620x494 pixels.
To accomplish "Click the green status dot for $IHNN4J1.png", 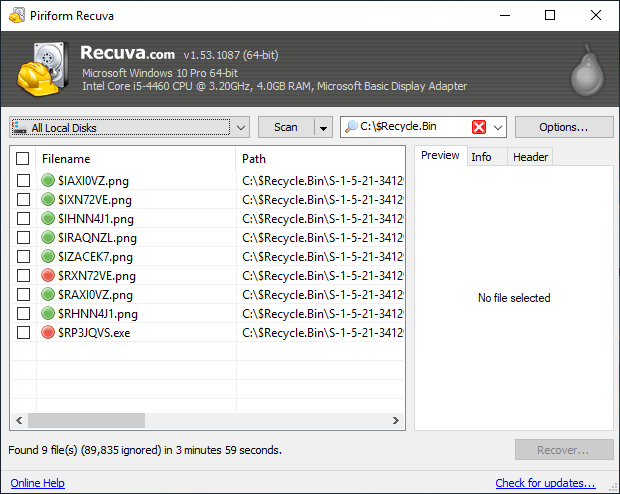I will coord(48,218).
